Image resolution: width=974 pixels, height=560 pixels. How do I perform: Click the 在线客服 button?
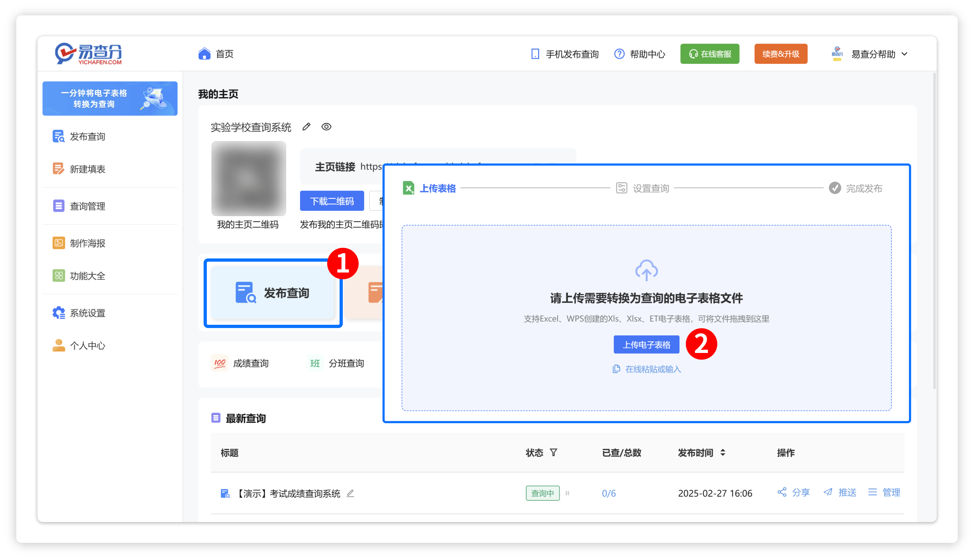[710, 54]
